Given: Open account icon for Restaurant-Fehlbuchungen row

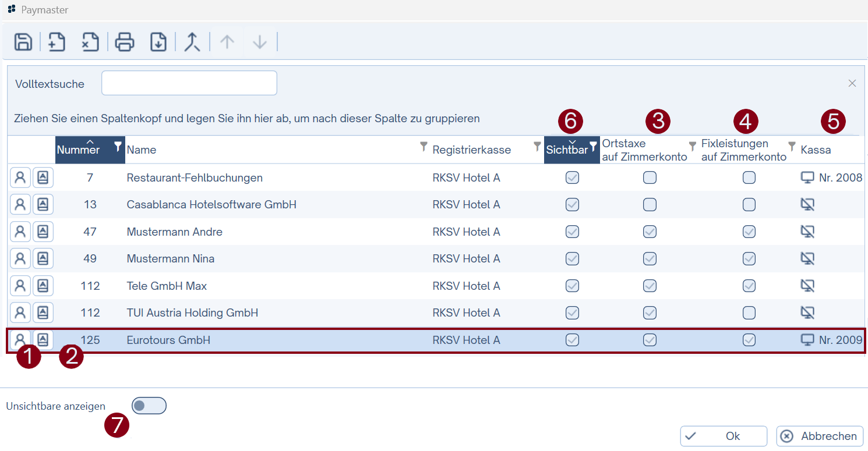Looking at the screenshot, I should 43,178.
